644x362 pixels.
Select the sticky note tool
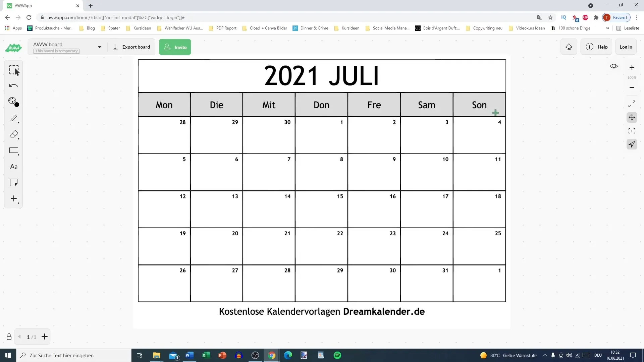point(14,183)
